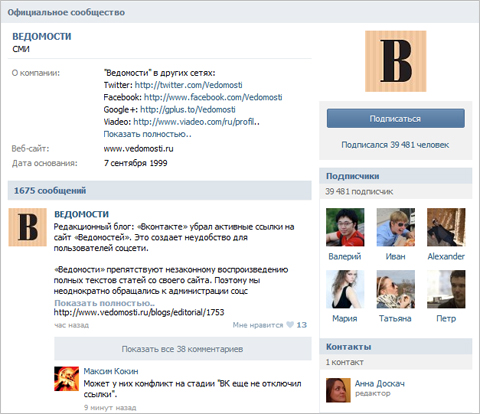Open Максим Кокин's commenter avatar
This screenshot has width=480, height=414.
[x=67, y=379]
